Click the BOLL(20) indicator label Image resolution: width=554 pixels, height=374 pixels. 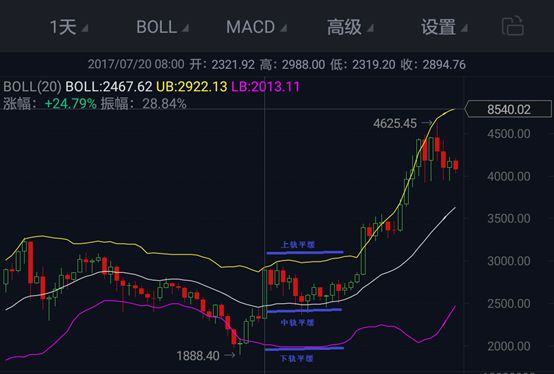[x=32, y=87]
